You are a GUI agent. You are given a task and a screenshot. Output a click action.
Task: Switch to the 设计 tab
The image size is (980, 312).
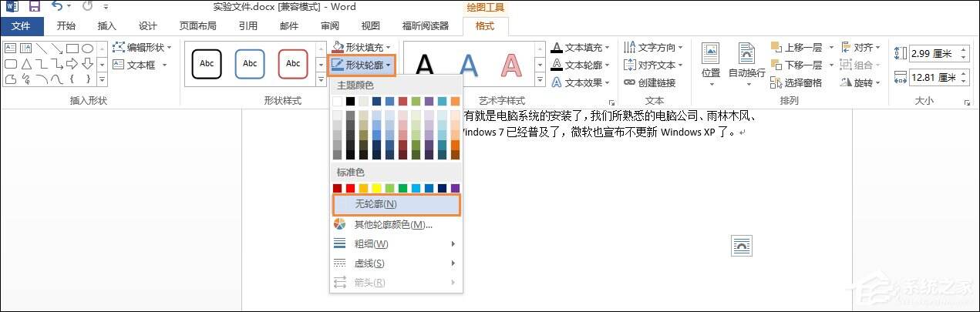point(148,25)
